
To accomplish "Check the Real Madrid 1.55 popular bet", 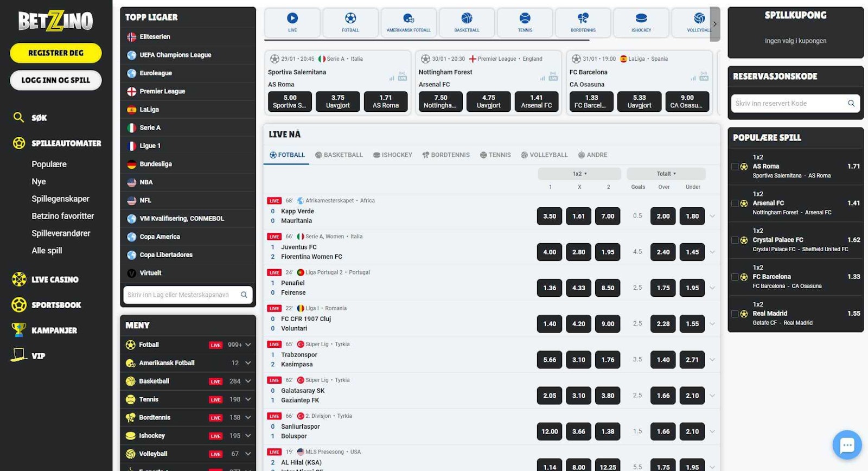I will (x=735, y=314).
